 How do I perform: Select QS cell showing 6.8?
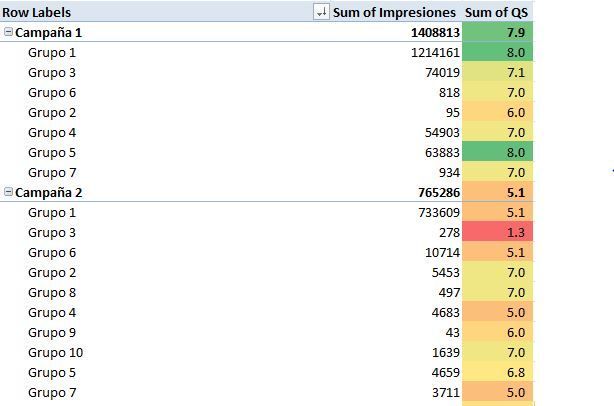pos(497,372)
